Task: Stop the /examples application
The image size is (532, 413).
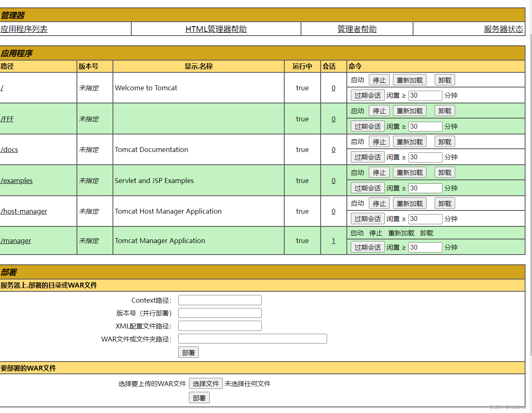Action: coord(379,172)
